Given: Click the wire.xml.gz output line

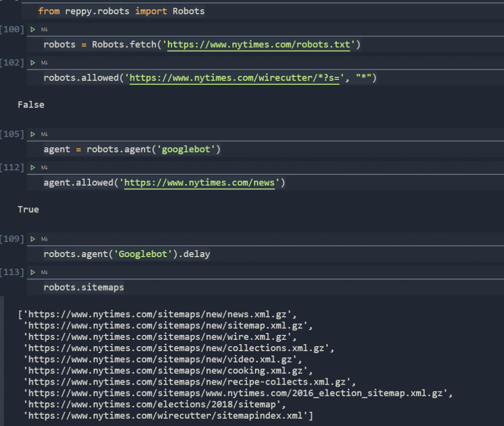Looking at the screenshot, I should (160, 337).
